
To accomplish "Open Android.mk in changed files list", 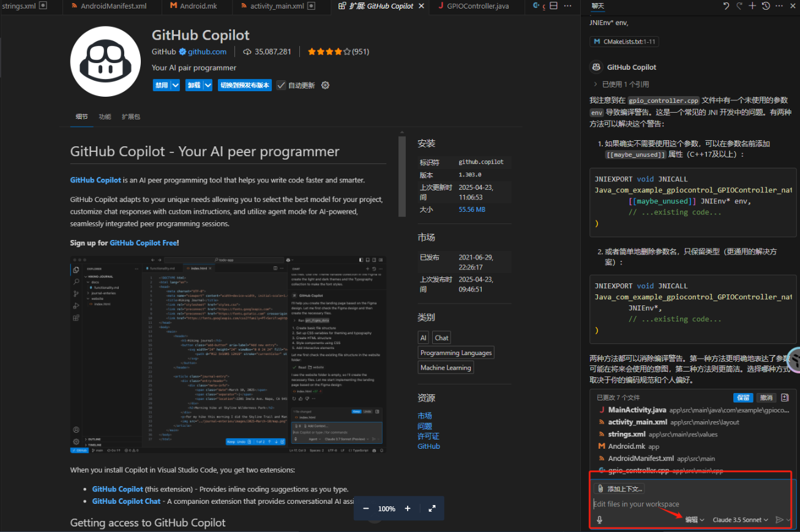I will click(x=693, y=446).
